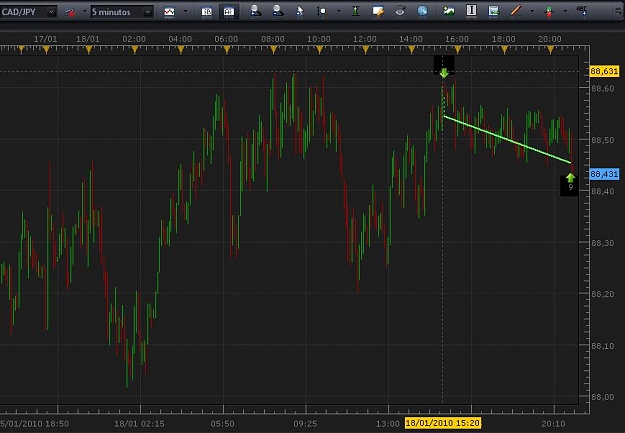
Task: Expand the arrow beside the period type icon
Action: click(85, 12)
